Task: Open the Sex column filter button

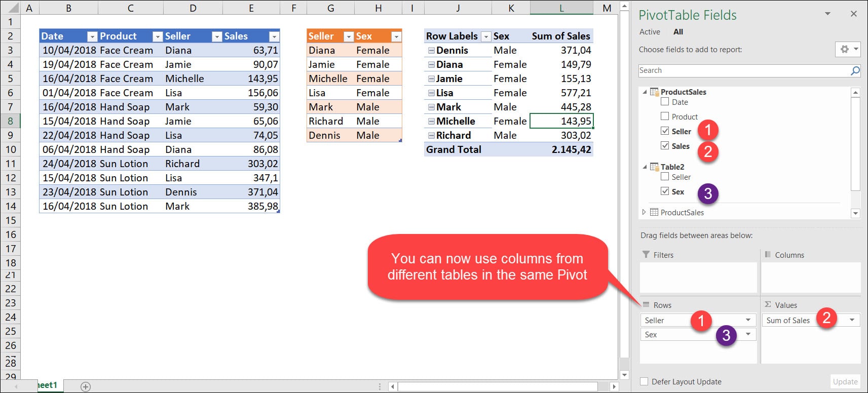Action: point(396,36)
